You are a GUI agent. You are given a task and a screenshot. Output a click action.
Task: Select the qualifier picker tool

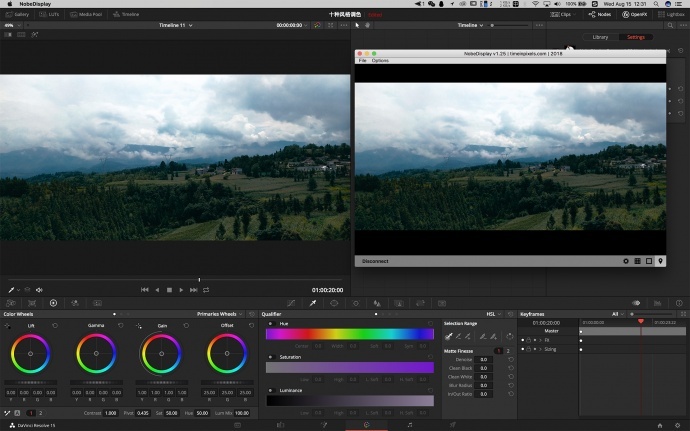[x=448, y=336]
